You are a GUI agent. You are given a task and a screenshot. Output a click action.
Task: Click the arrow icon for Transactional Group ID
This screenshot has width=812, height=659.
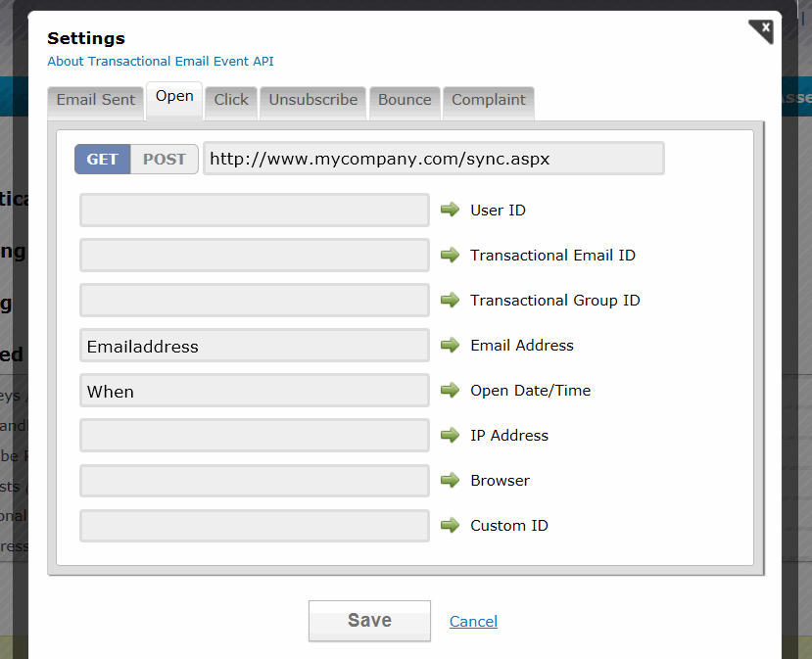tap(450, 300)
